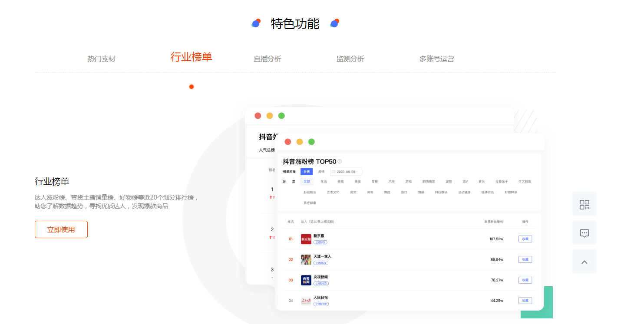Select the 全部 category filter
644x324 pixels.
307,182
